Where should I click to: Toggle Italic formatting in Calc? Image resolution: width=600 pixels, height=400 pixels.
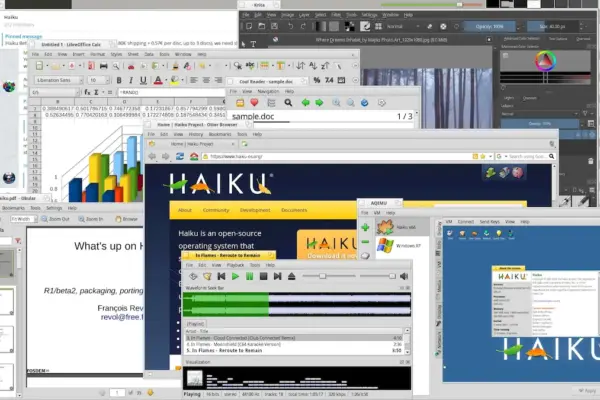131,80
